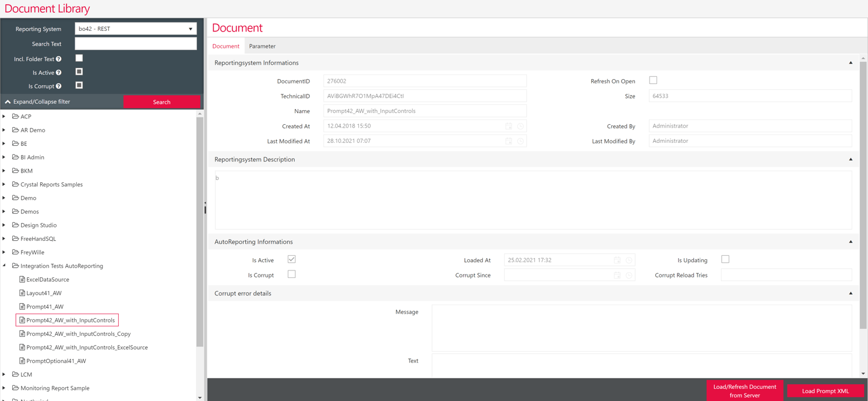Open calendar picker for Created At
Image resolution: width=868 pixels, height=401 pixels.
pyautogui.click(x=509, y=126)
